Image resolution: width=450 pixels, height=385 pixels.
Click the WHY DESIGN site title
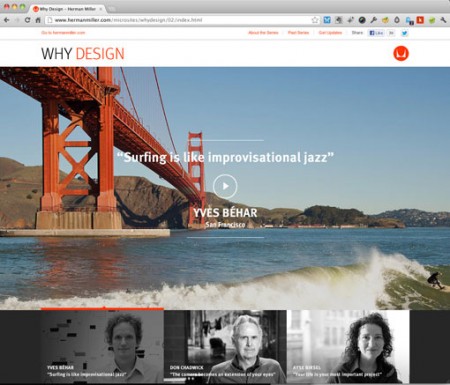pyautogui.click(x=83, y=54)
